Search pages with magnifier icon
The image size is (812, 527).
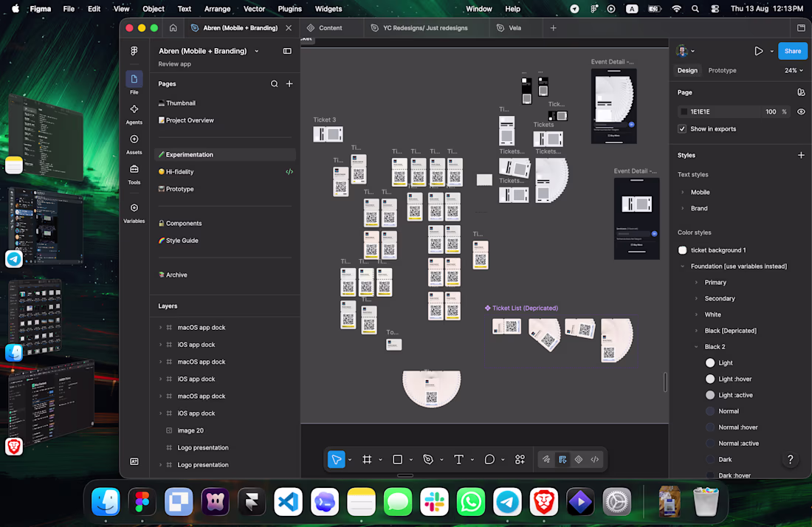point(274,84)
